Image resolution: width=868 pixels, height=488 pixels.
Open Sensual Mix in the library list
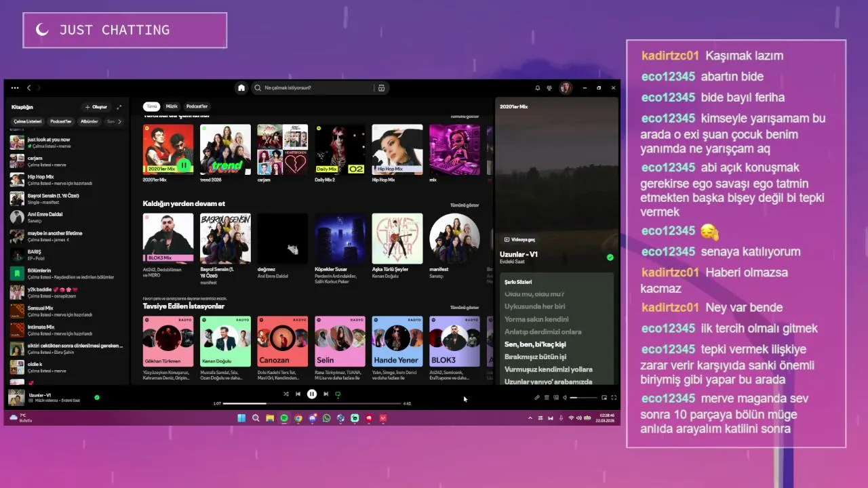(x=66, y=311)
